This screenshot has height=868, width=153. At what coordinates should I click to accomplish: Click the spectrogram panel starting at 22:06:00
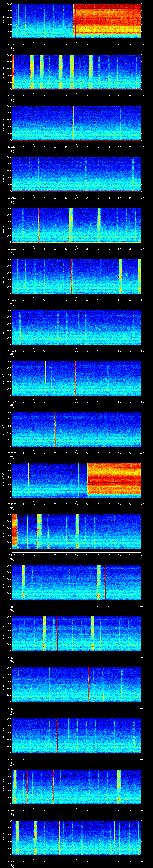77,276
